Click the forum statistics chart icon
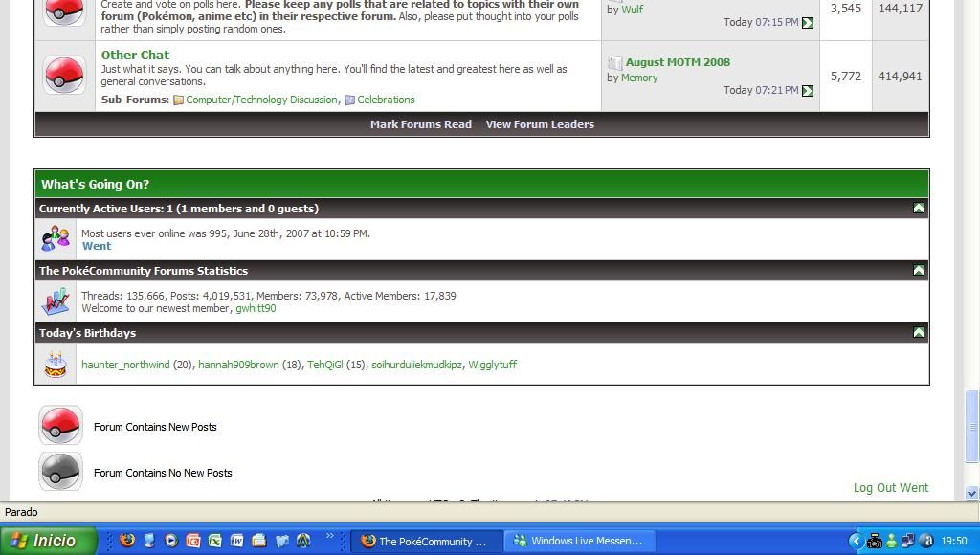 pos(56,301)
